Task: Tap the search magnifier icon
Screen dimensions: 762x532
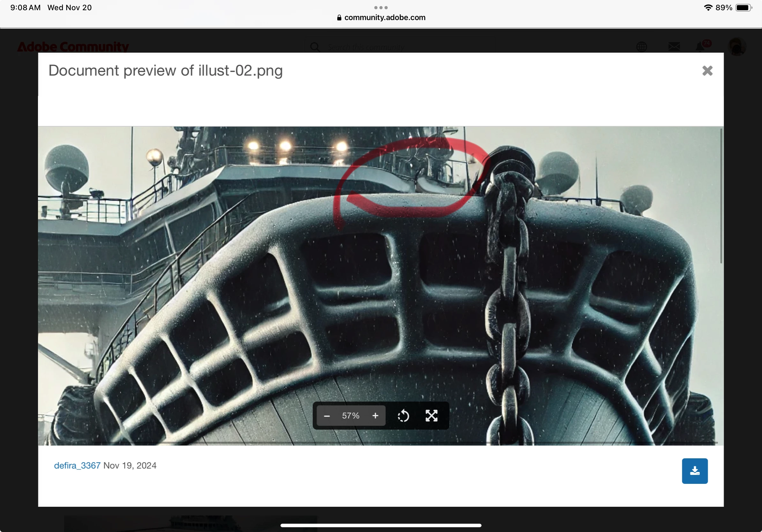Action: coord(315,47)
